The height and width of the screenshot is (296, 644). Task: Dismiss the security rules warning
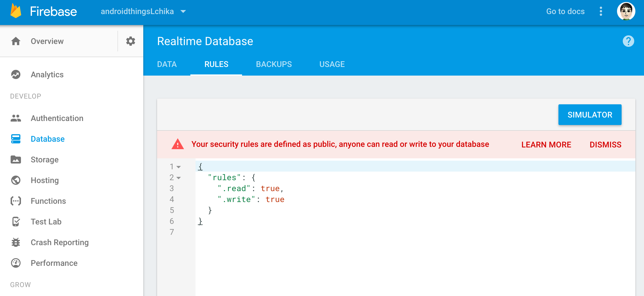[605, 145]
